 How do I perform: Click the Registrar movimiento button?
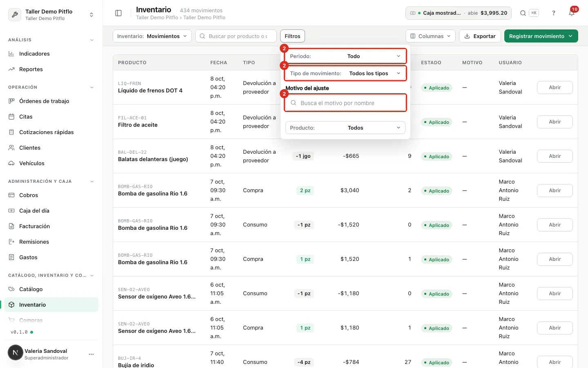[541, 36]
